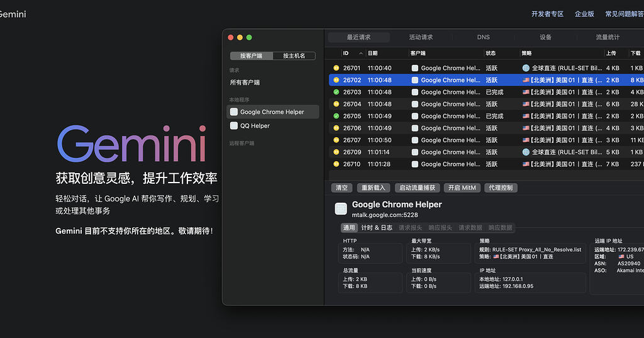Open the 活动请求 tab
This screenshot has width=644, height=338.
coord(421,37)
